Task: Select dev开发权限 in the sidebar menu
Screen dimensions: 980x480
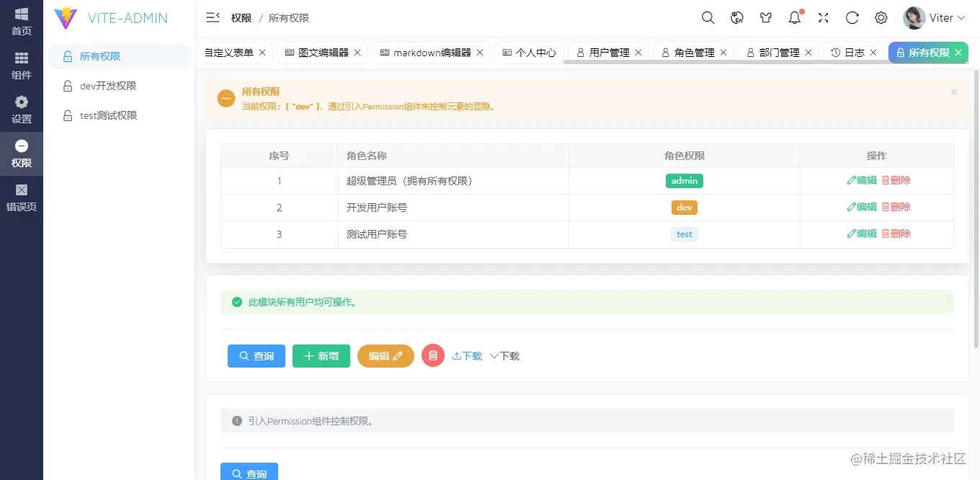Action: tap(108, 85)
